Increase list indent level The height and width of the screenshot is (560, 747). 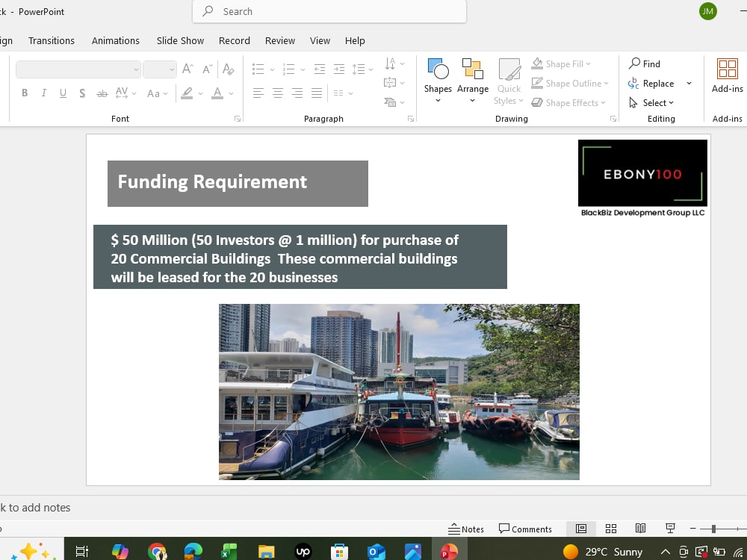click(x=339, y=69)
